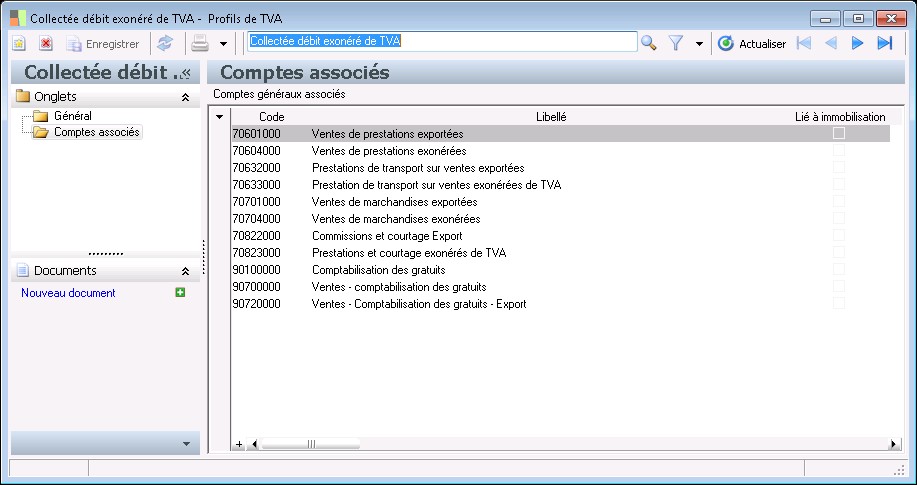Click the Comptes associés open folder icon
Viewport: 917px width, 485px height.
coord(40,132)
